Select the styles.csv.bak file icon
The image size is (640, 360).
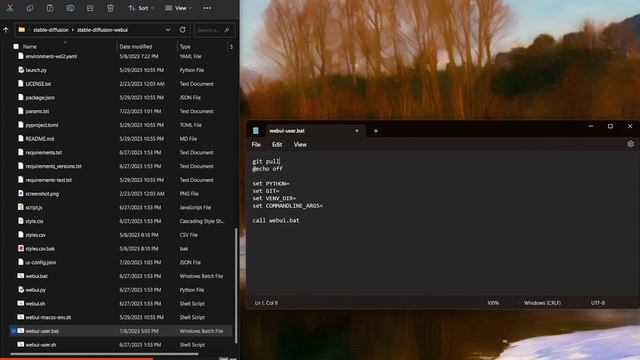[x=21, y=249]
